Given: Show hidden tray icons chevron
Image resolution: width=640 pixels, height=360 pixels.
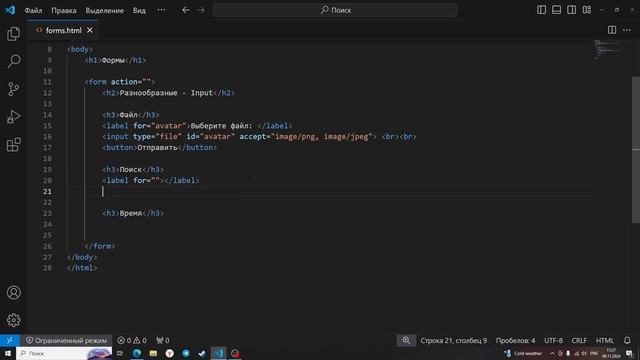Looking at the screenshot, I should point(552,353).
